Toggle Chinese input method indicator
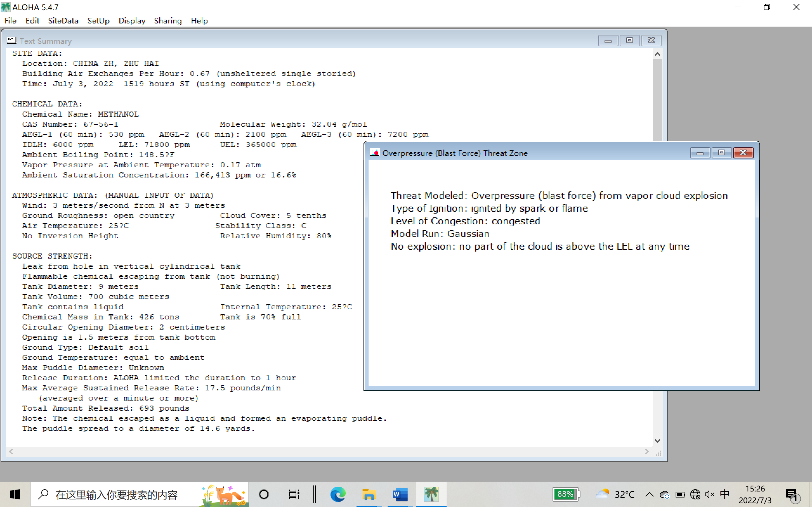Screen dimensions: 812x507 724,494
